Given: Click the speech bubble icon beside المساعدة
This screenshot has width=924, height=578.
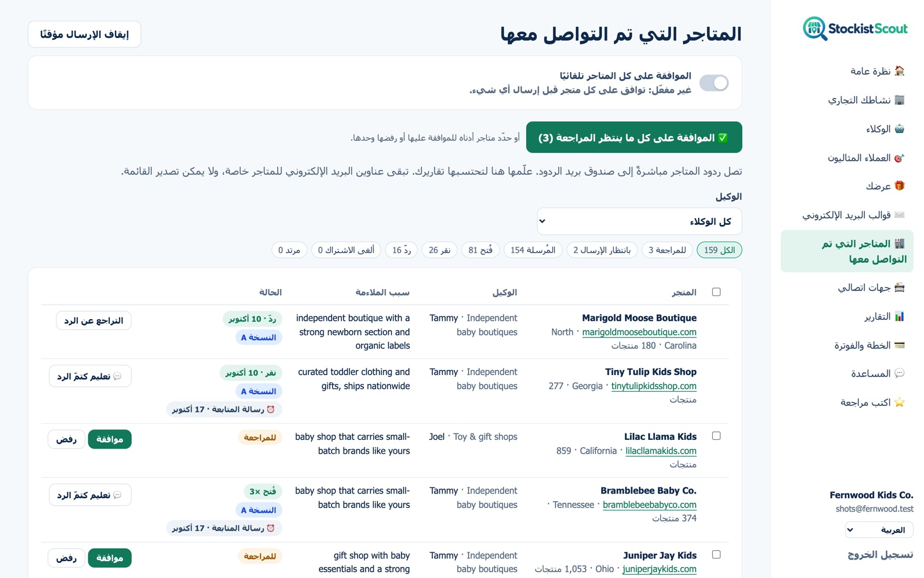Looking at the screenshot, I should pos(899,373).
